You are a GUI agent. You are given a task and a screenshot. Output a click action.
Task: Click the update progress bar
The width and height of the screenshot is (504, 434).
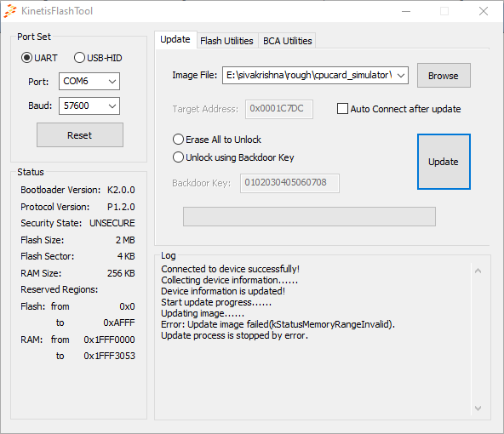tap(309, 216)
